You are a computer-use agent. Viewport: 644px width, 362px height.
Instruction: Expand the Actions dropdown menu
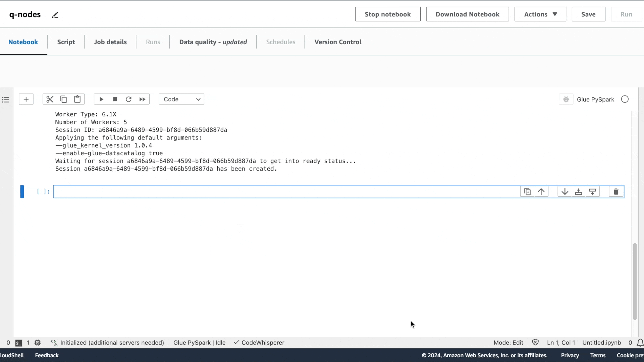pyautogui.click(x=540, y=14)
